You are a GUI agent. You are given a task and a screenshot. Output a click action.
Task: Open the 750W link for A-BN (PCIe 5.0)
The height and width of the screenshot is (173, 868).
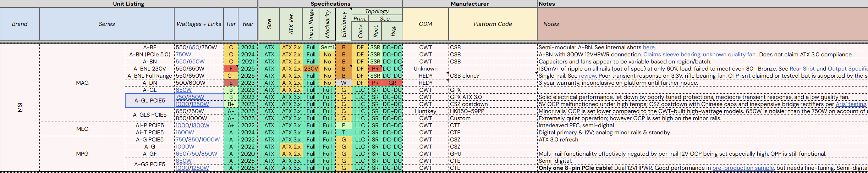(183, 55)
